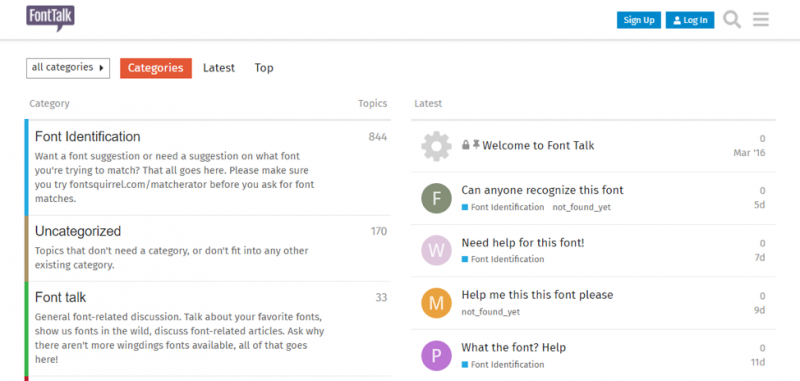Click the pin icon on Welcome topic

[476, 145]
